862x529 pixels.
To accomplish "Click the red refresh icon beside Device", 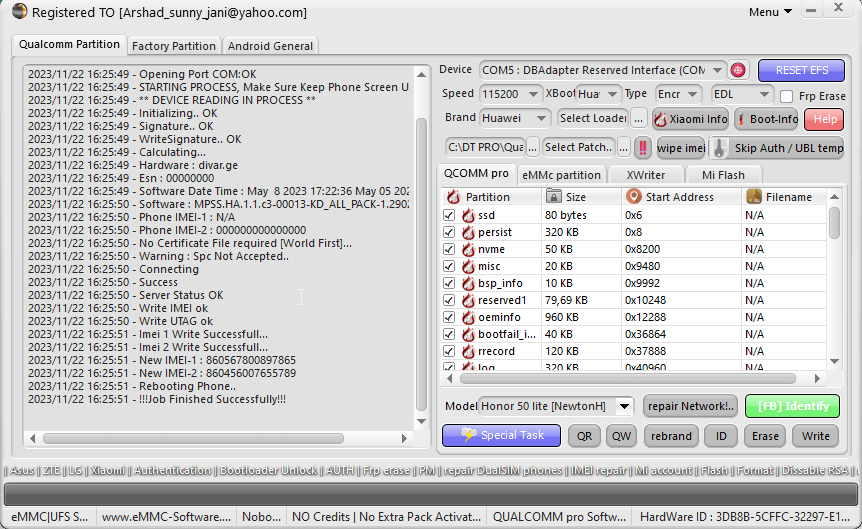I will (x=738, y=70).
